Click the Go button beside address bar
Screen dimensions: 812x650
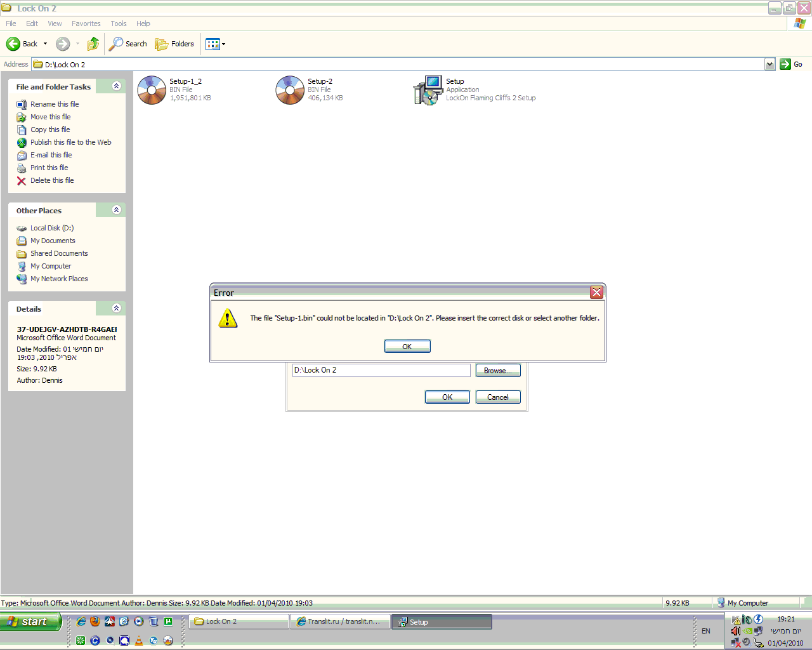[792, 64]
